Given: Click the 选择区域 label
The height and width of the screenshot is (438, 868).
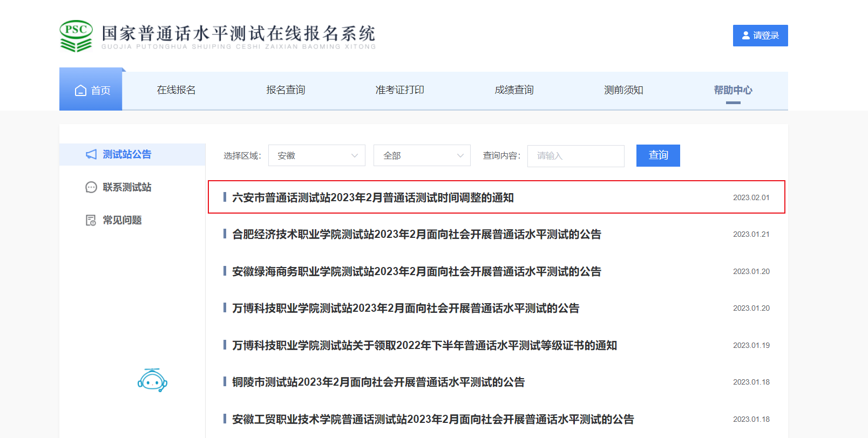Looking at the screenshot, I should (242, 156).
